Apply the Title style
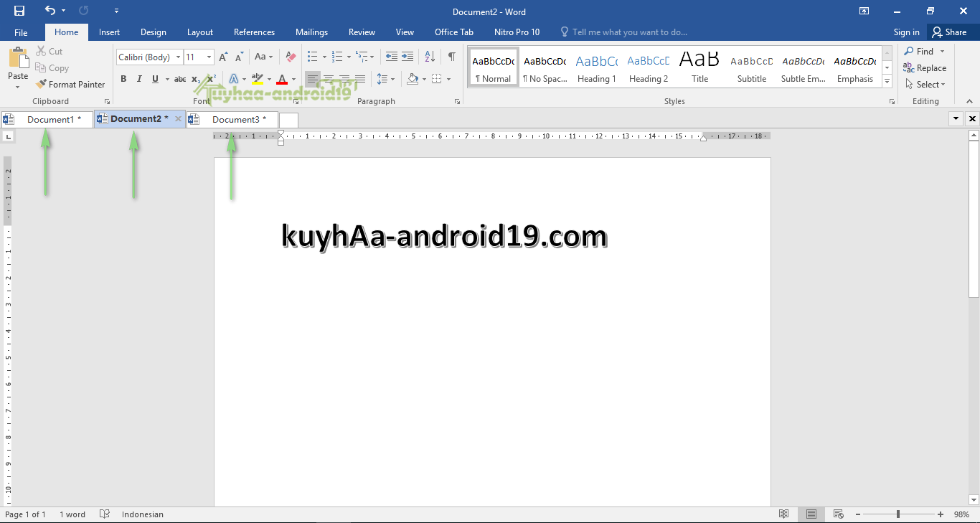Viewport: 980px width, 523px height. [x=700, y=69]
